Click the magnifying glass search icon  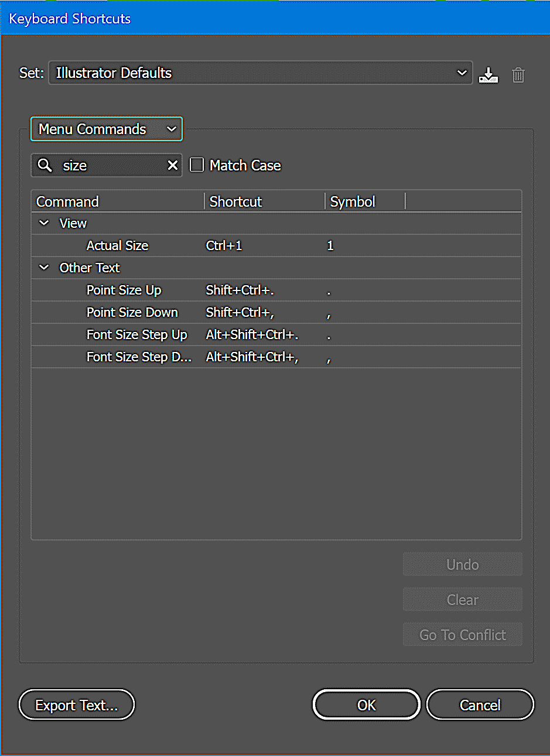coord(45,165)
